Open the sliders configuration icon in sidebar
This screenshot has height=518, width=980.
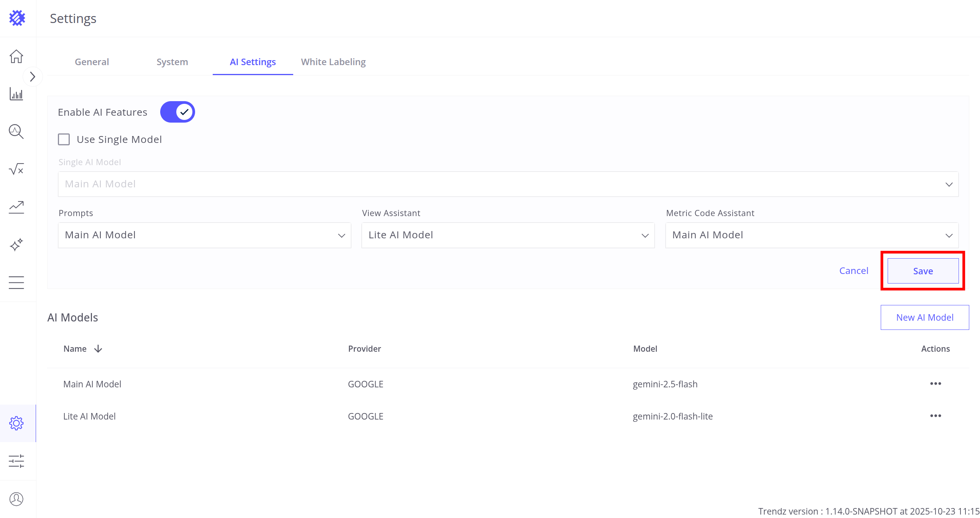(x=16, y=461)
